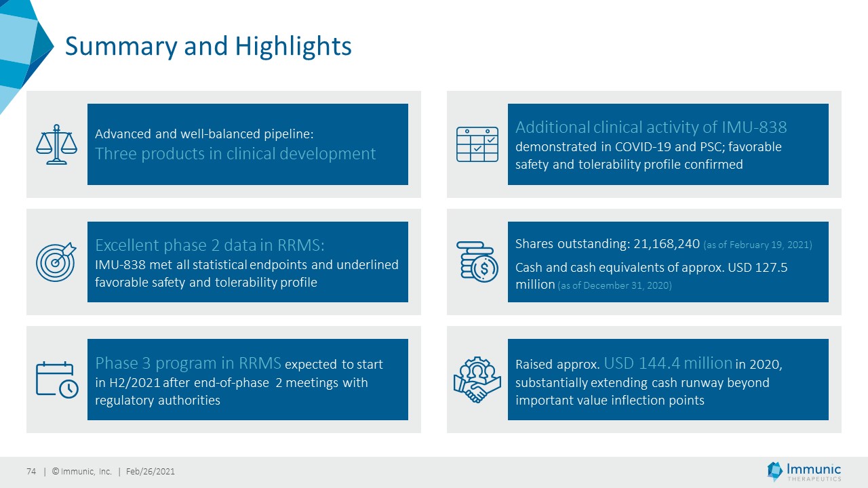Click "Additional clinical activity of IMU-838" heading

[651, 127]
